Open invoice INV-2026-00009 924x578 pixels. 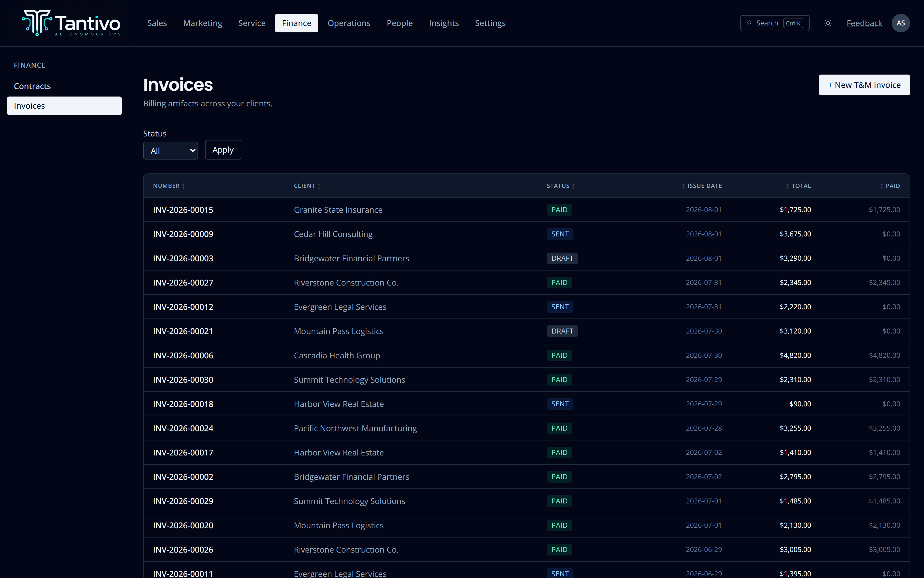pyautogui.click(x=183, y=234)
